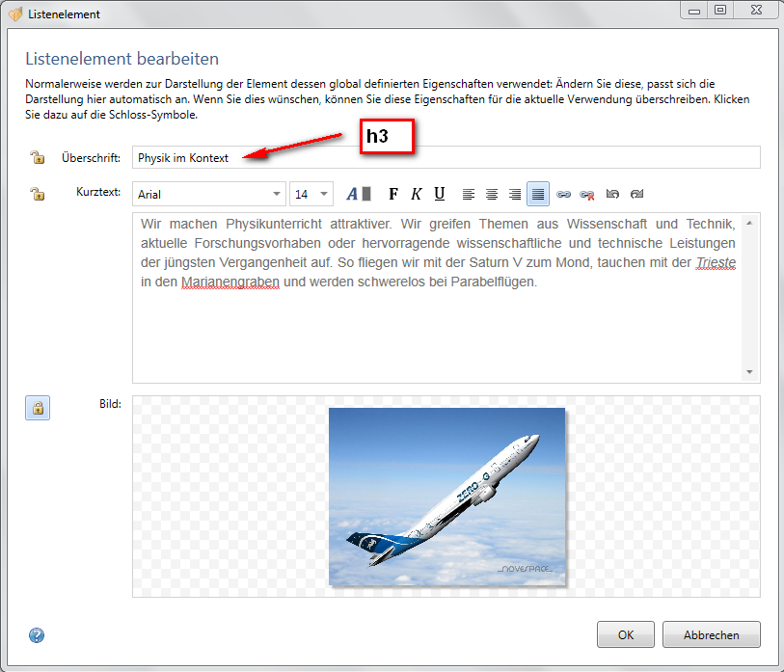Minimize the Listenelement window
Viewport: 784px width, 672px height.
(x=694, y=11)
